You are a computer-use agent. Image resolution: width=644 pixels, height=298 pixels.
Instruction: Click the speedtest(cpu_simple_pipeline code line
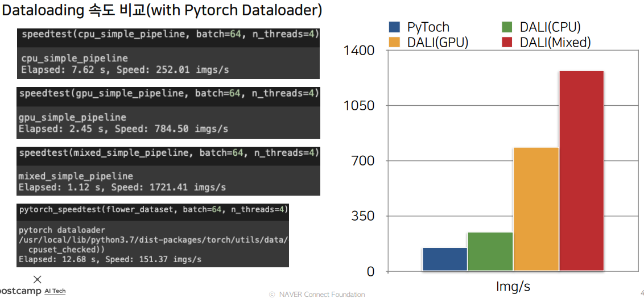pyautogui.click(x=171, y=34)
